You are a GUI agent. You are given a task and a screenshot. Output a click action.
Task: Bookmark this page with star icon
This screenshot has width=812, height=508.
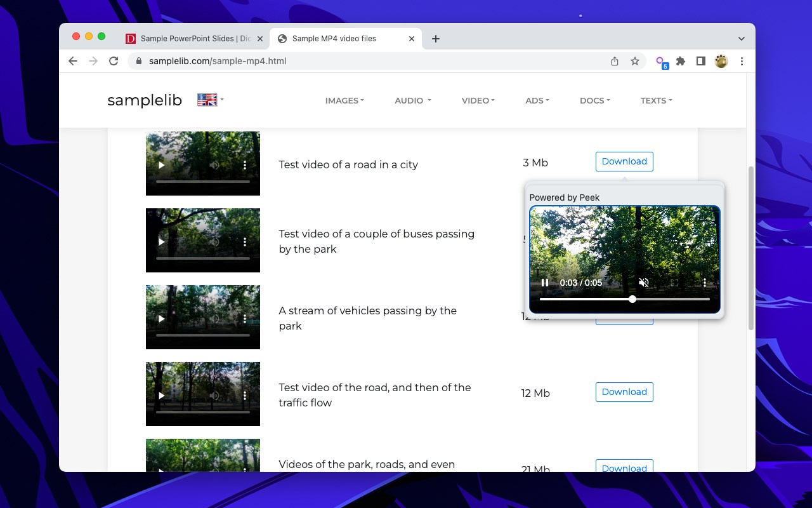click(x=634, y=61)
